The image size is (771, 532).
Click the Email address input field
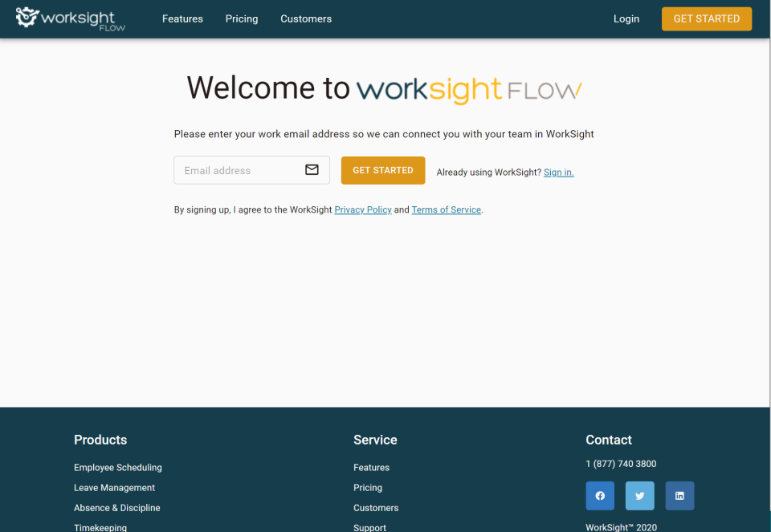tap(241, 170)
